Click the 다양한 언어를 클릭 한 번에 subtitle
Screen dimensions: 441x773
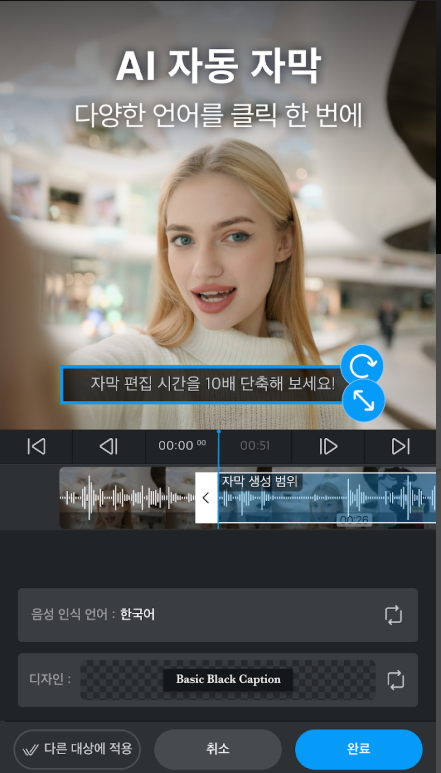coord(218,115)
